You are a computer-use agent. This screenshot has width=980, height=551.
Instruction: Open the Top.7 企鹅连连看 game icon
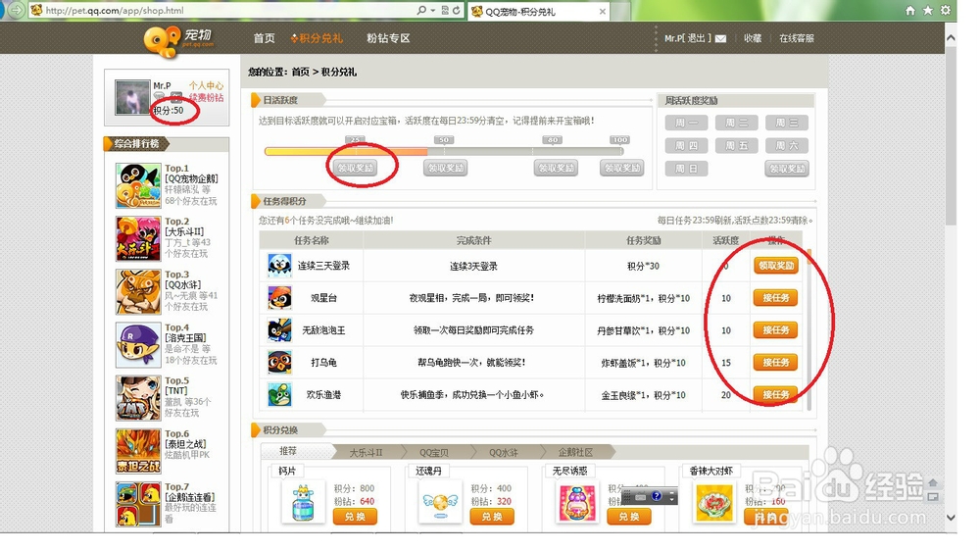[138, 504]
